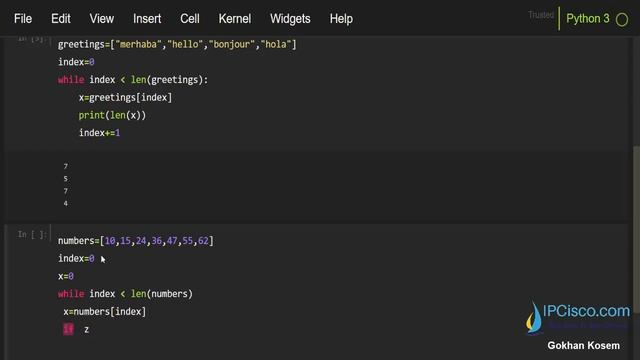The image size is (640, 360).
Task: Open the View menu
Action: tap(102, 19)
